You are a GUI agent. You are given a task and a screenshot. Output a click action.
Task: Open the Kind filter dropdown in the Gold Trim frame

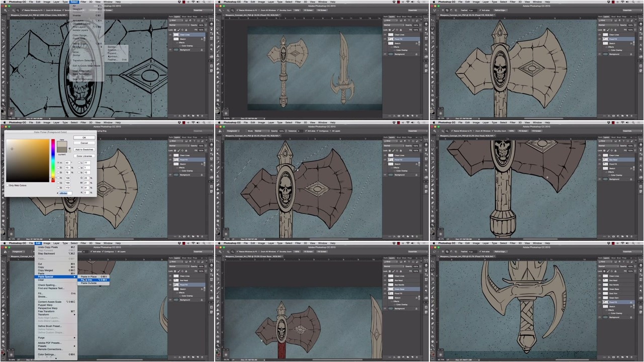(x=605, y=262)
